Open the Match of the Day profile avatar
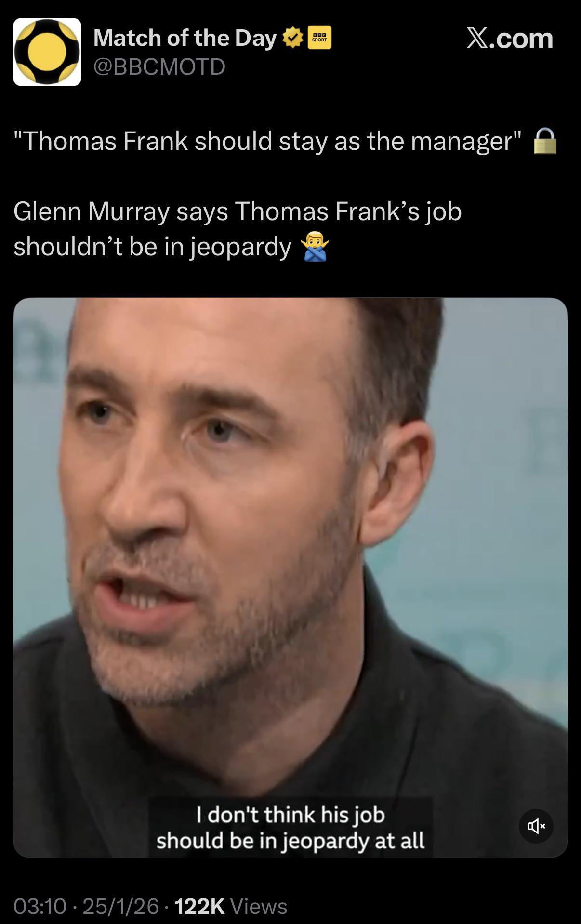 tap(47, 52)
